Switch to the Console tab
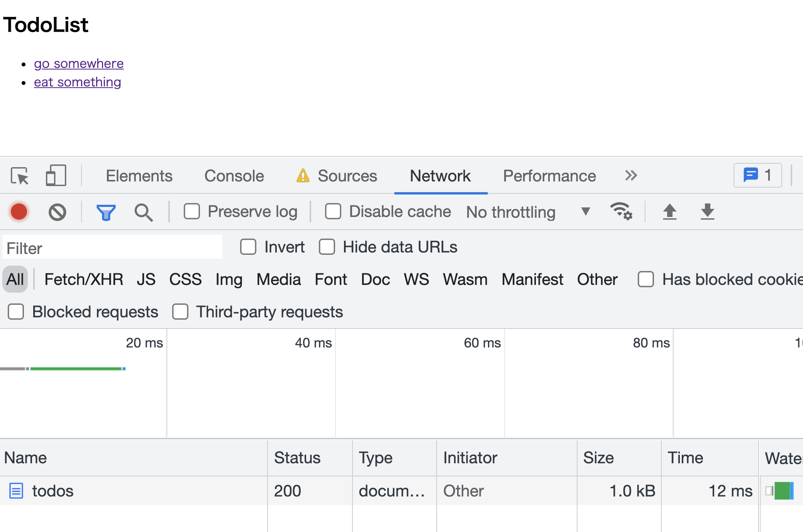 (x=234, y=176)
